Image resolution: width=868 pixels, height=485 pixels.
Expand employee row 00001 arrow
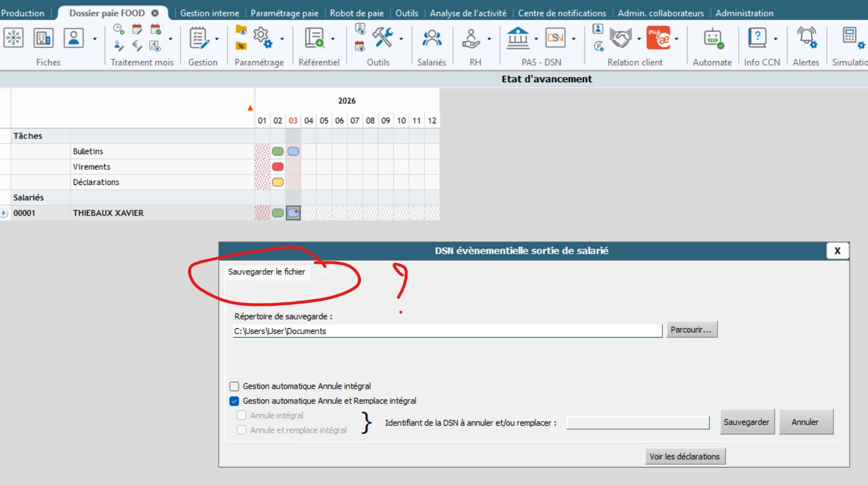pyautogui.click(x=4, y=213)
